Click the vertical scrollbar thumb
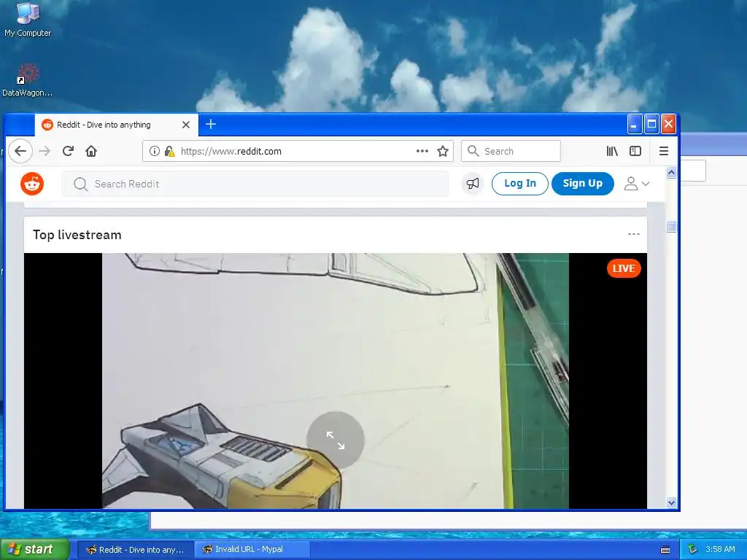 [671, 227]
